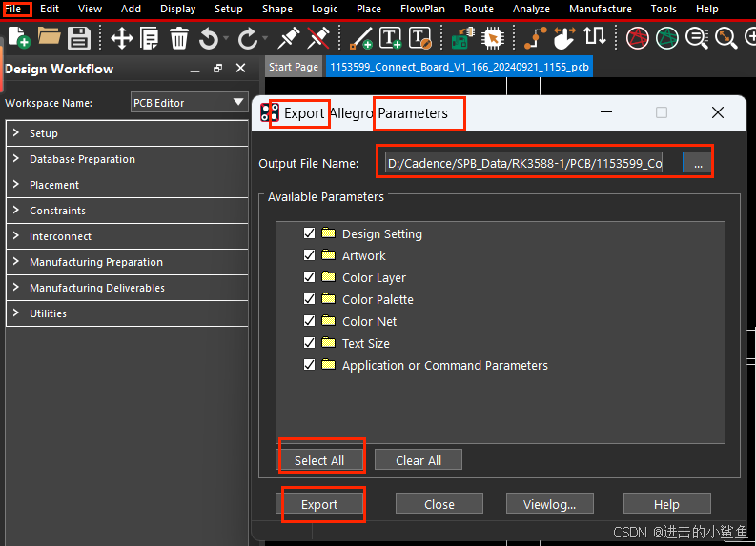Click the chip select component icon
The image size is (756, 546).
(493, 38)
